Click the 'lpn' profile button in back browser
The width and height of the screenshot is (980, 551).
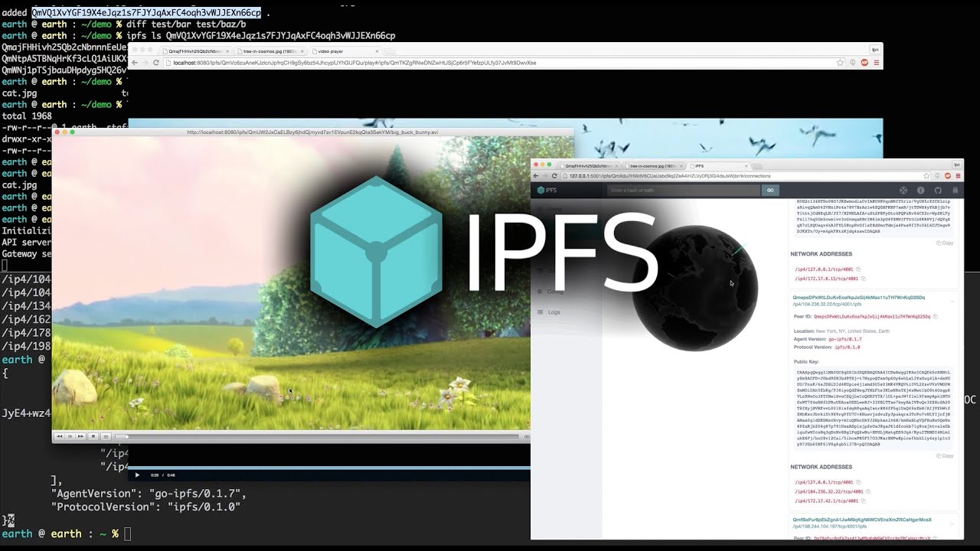(875, 50)
